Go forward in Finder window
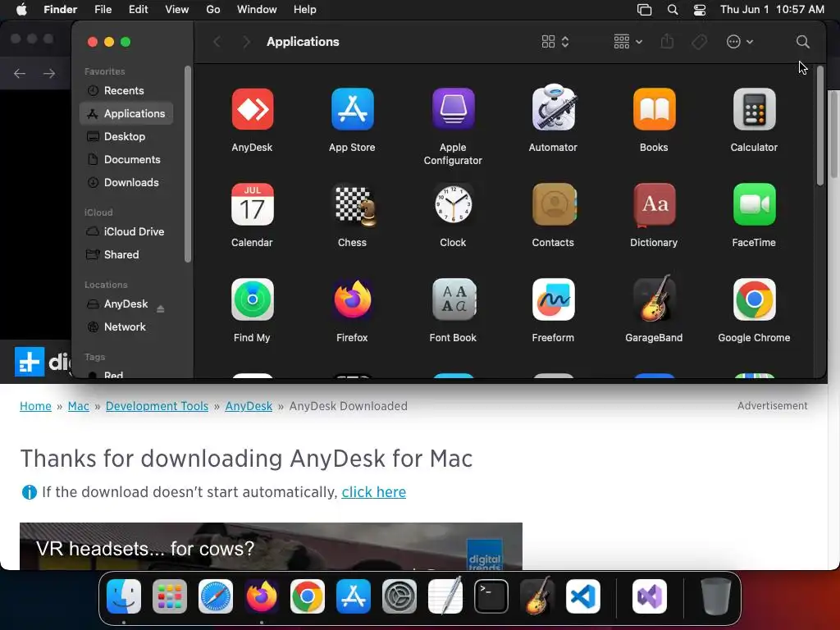840x630 pixels. [246, 42]
